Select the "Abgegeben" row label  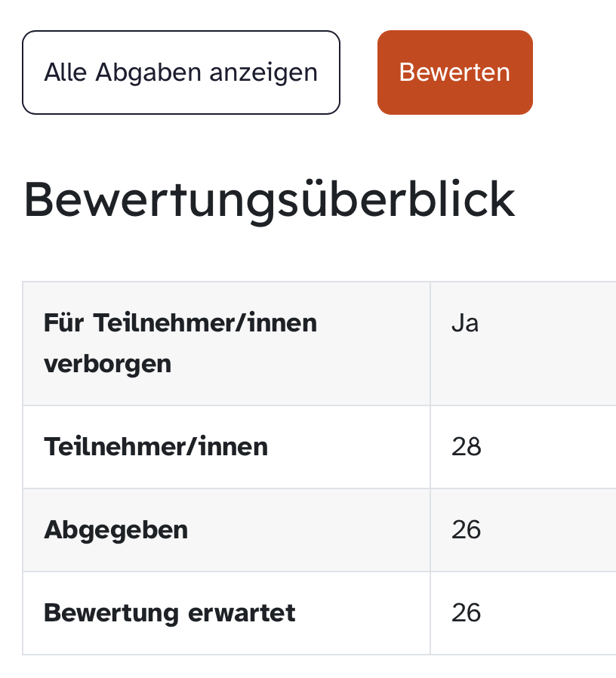115,530
